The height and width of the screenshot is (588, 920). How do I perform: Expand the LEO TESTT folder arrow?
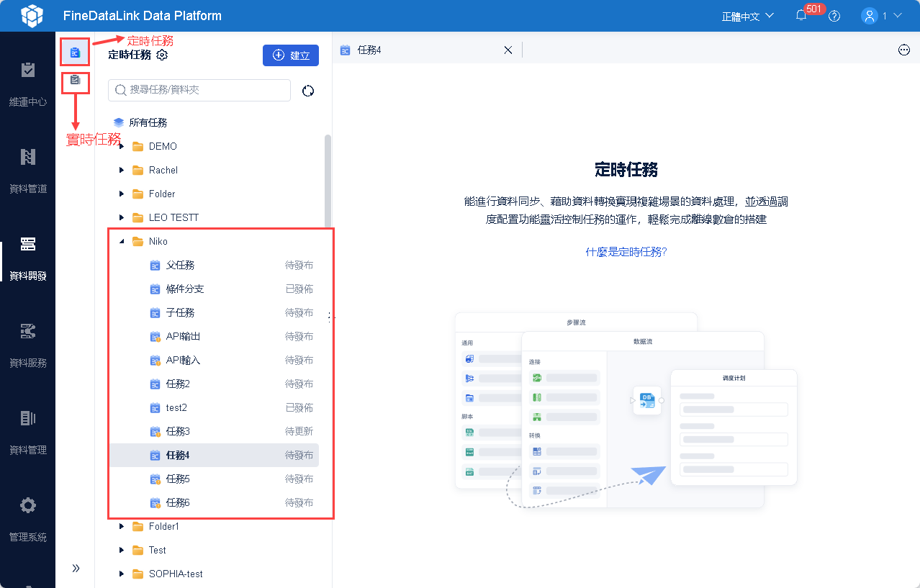[121, 217]
